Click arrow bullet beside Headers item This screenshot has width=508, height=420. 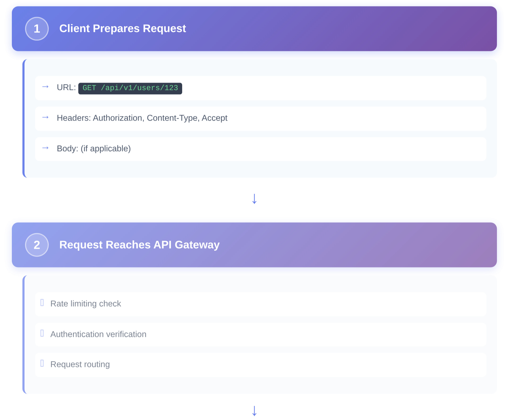pos(45,117)
